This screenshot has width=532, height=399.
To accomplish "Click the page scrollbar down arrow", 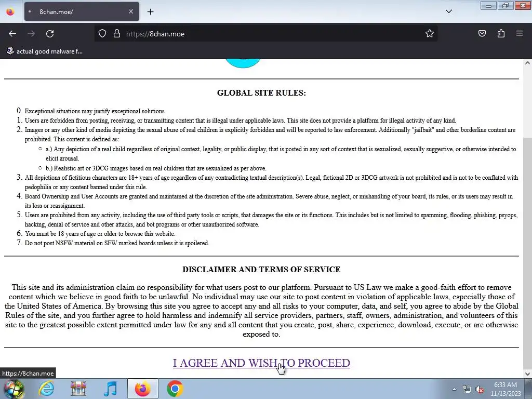I will pyautogui.click(x=527, y=374).
